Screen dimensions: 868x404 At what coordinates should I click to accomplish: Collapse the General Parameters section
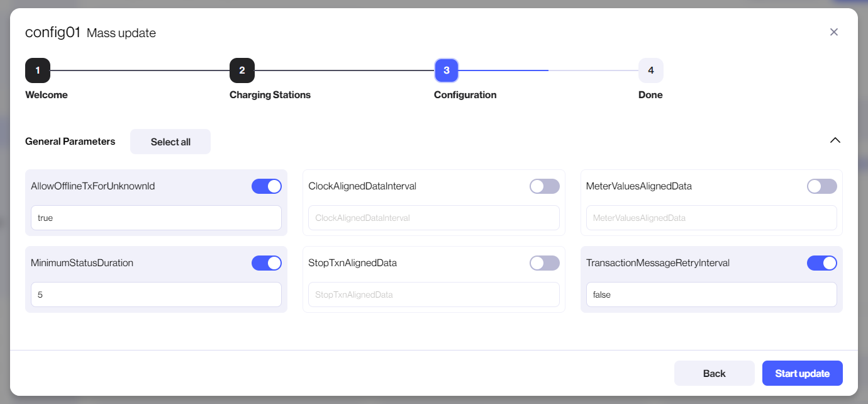point(835,140)
